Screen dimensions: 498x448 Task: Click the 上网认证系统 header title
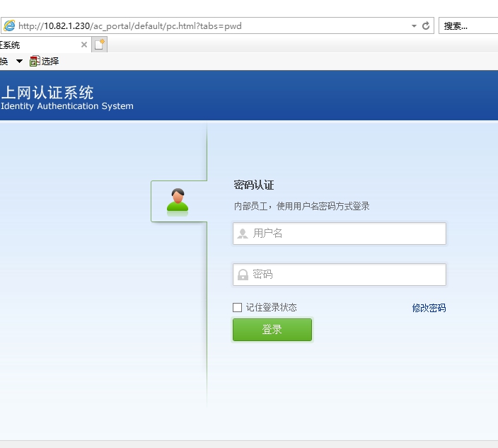point(48,93)
